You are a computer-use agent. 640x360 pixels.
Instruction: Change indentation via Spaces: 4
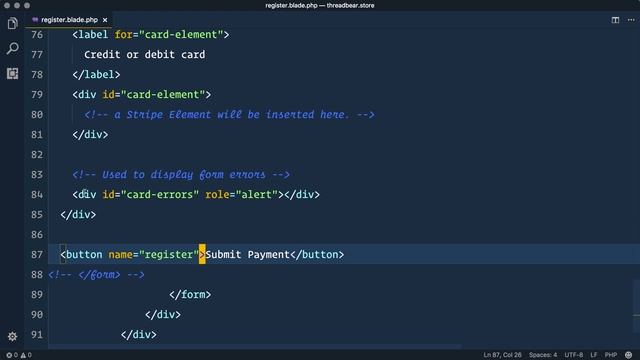[x=543, y=355]
